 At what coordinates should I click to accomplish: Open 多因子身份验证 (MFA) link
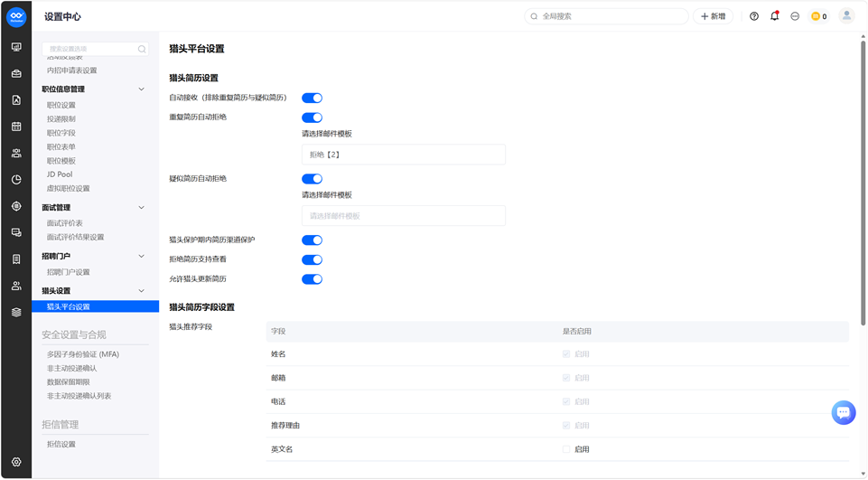[x=83, y=354]
